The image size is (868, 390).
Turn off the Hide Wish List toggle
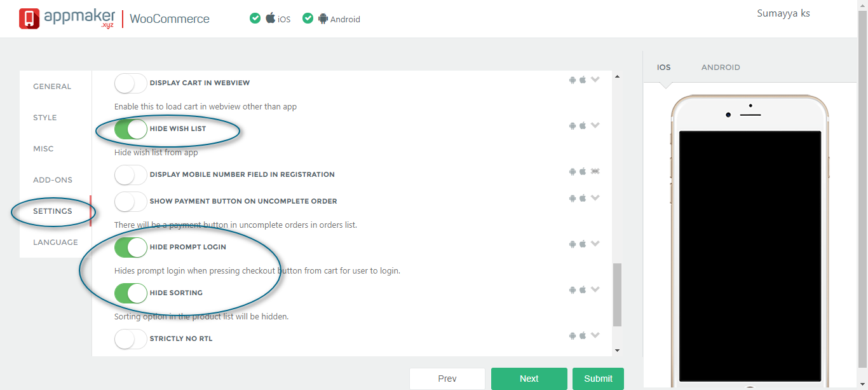coord(131,129)
